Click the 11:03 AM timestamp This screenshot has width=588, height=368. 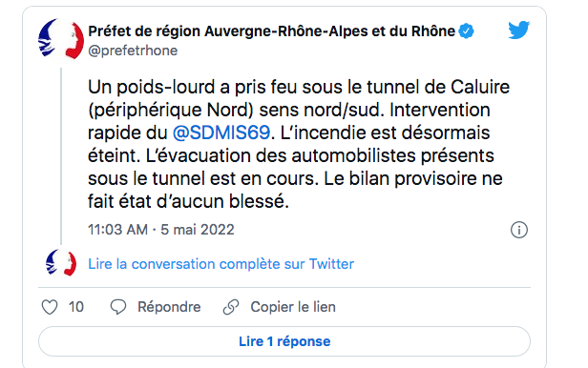[x=117, y=230]
